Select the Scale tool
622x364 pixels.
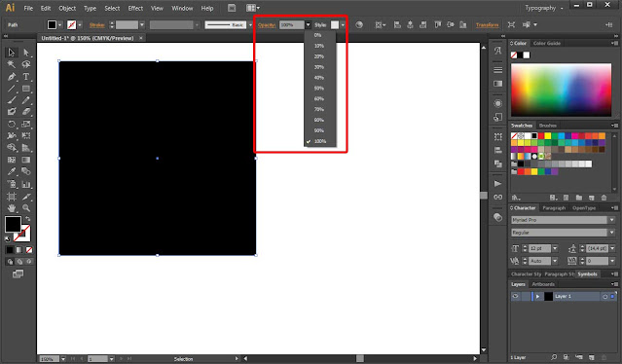pyautogui.click(x=26, y=125)
